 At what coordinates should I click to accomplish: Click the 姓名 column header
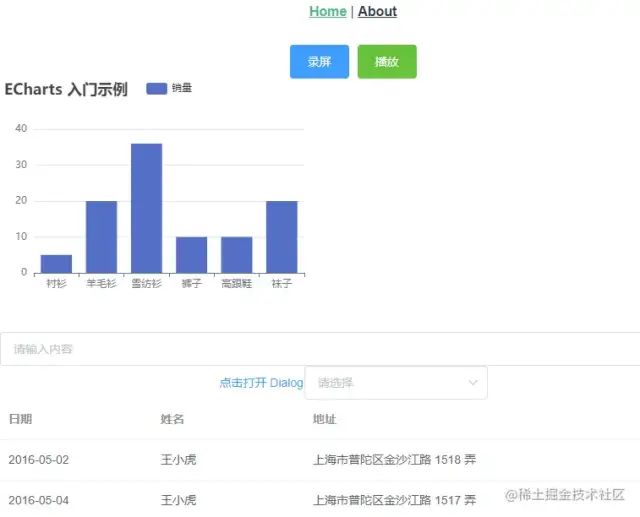click(x=172, y=419)
